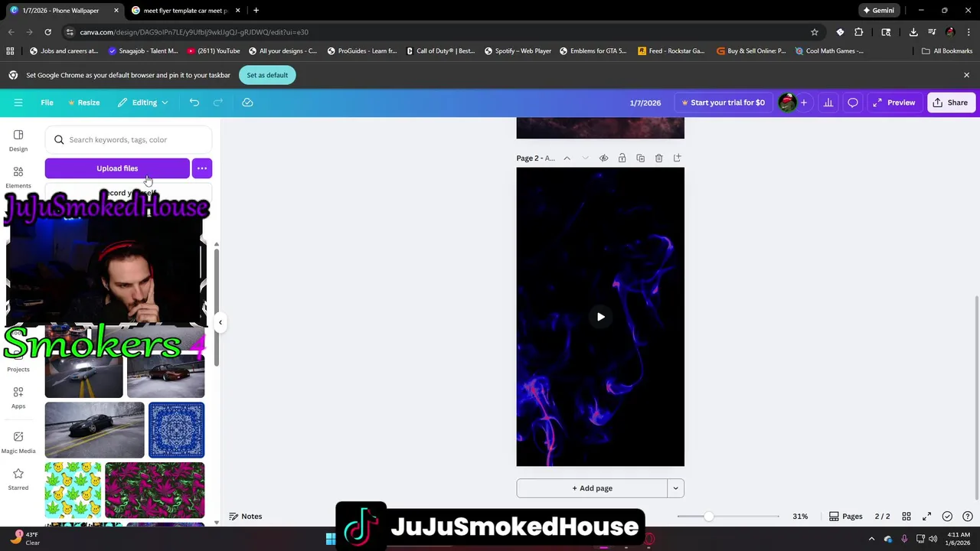The height and width of the screenshot is (551, 980).
Task: Open the File menu
Action: [x=47, y=103]
